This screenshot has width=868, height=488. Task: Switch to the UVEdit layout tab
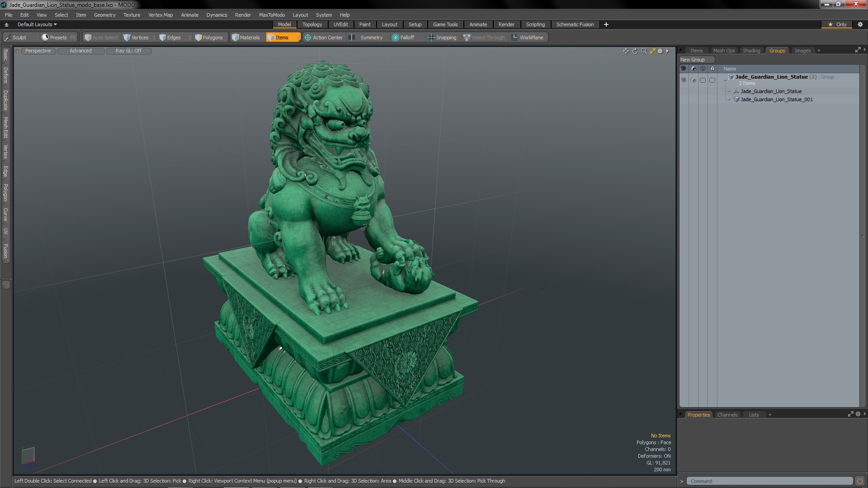(x=341, y=24)
